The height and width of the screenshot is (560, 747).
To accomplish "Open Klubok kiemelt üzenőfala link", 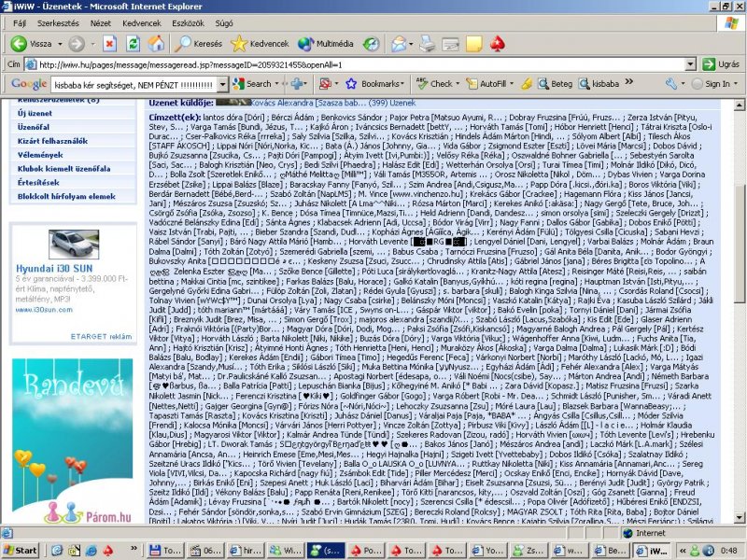I will [x=63, y=169].
